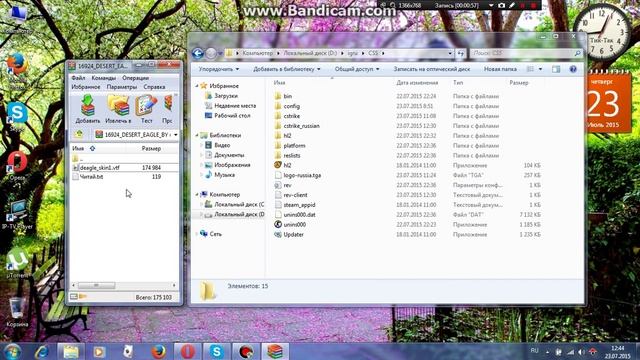The width and height of the screenshot is (640, 360).
Task: Select Сеть in the navigation pane
Action: [x=211, y=234]
